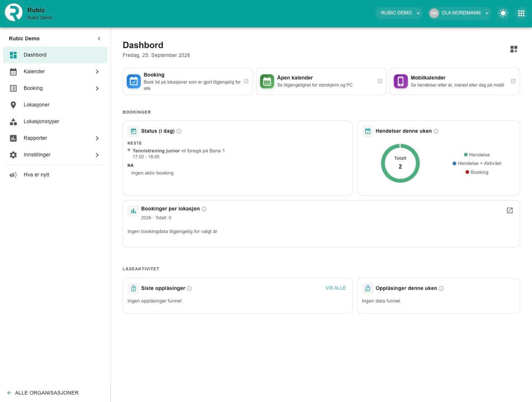
Task: Click the Mobilkalender card title
Action: click(x=428, y=78)
